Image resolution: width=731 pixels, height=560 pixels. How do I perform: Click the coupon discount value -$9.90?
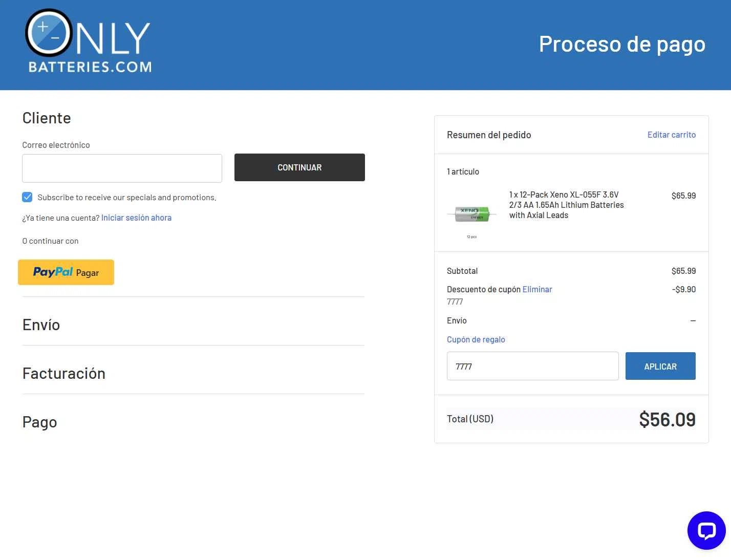[684, 289]
